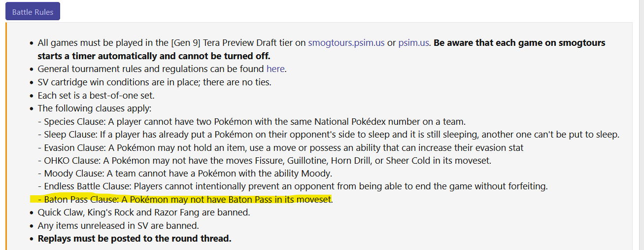Click the bold "starts a timer automatically" text
This screenshot has width=644, height=250.
tap(154, 56)
